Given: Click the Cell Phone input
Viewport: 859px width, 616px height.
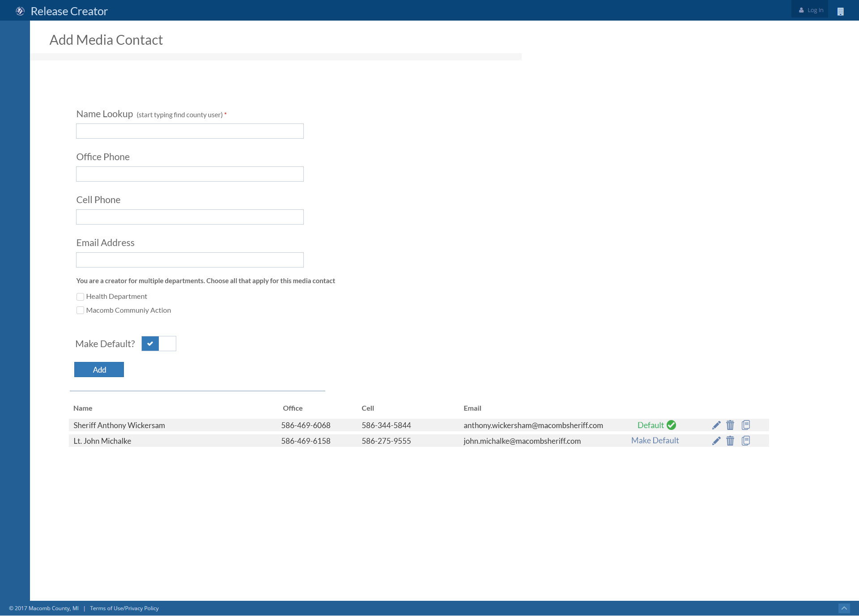Looking at the screenshot, I should click(x=190, y=217).
